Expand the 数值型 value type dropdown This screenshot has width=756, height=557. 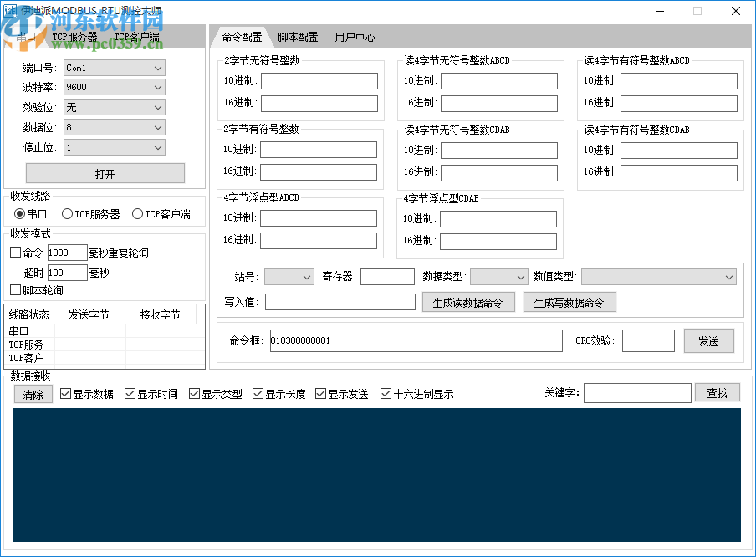click(x=659, y=276)
